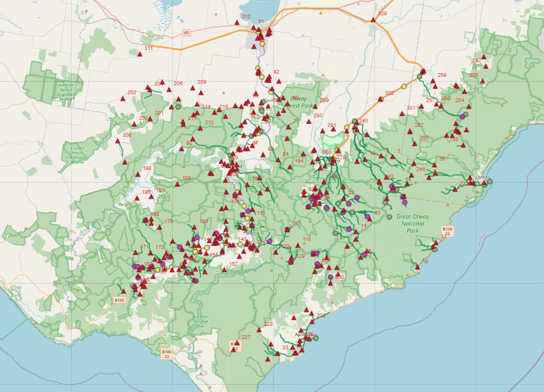The height and width of the screenshot is (392, 544).
Task: Select red triangle marker 287 at top right
Action: pos(484,57)
